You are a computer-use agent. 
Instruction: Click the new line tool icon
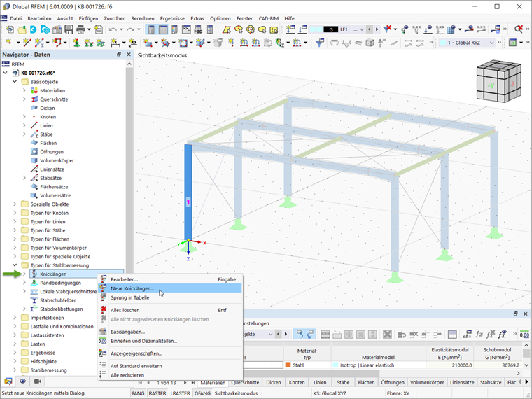[27, 43]
